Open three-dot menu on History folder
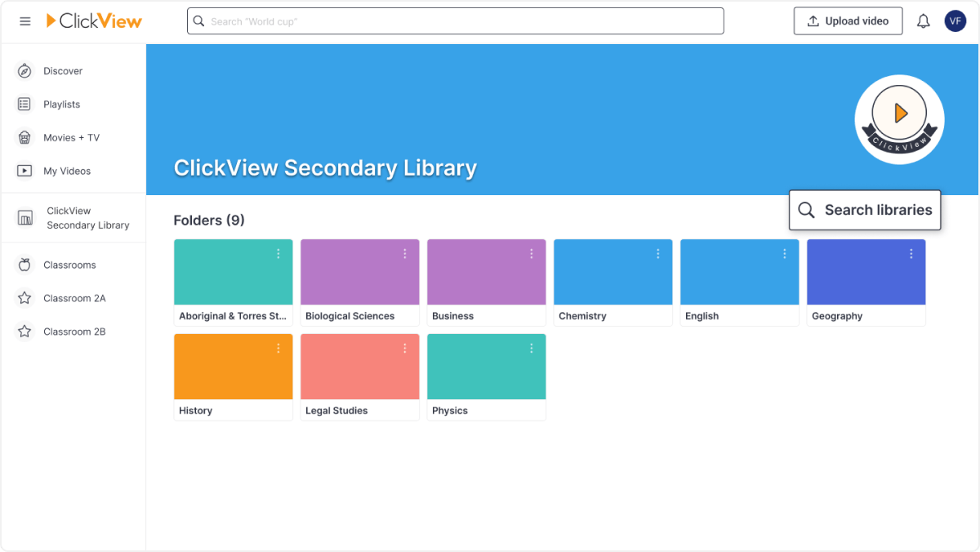Viewport: 980px width, 552px height. pos(278,349)
